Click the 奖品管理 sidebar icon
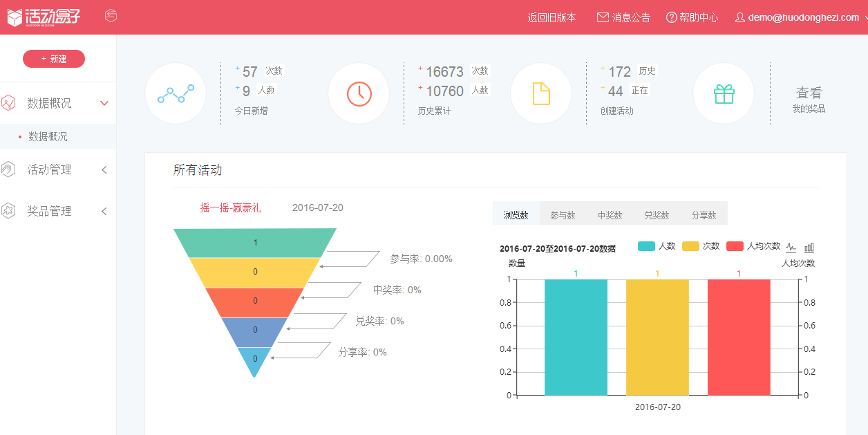Screen dimensions: 868x435 tap(8, 211)
